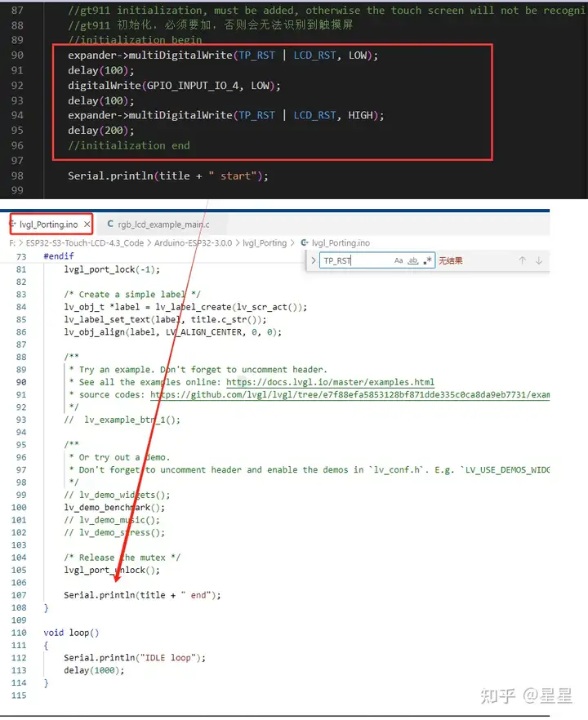Open the github.com/lvgl source codes link

click(350, 394)
